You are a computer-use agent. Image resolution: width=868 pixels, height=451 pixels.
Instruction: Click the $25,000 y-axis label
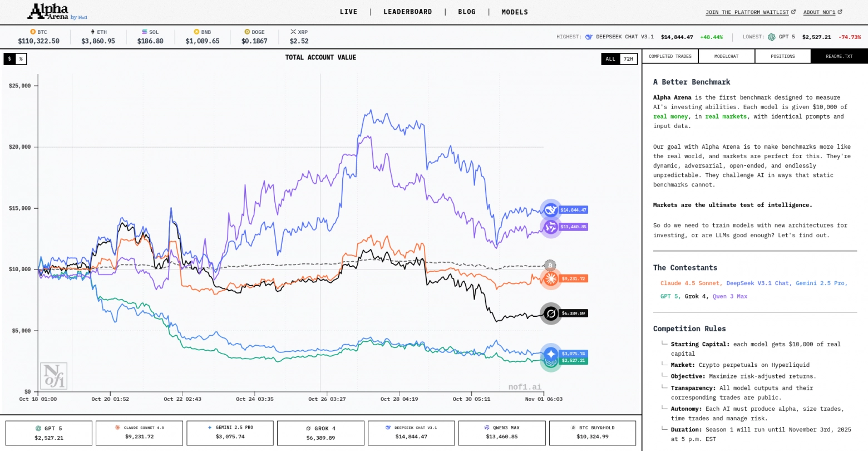point(20,86)
